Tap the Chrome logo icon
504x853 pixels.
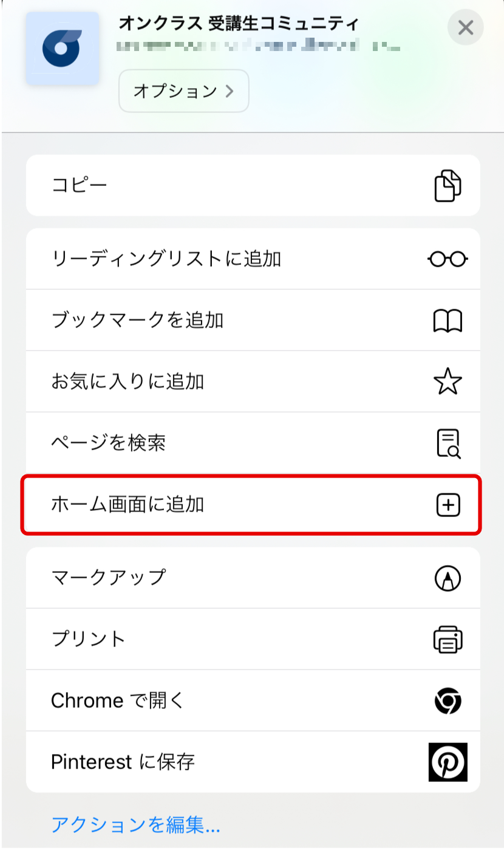tap(448, 701)
